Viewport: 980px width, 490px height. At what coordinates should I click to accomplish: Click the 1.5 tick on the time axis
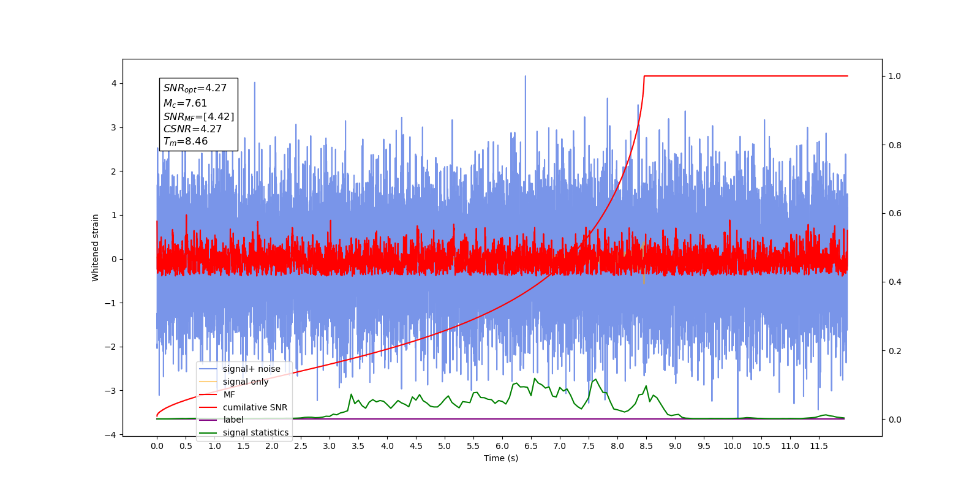click(243, 446)
